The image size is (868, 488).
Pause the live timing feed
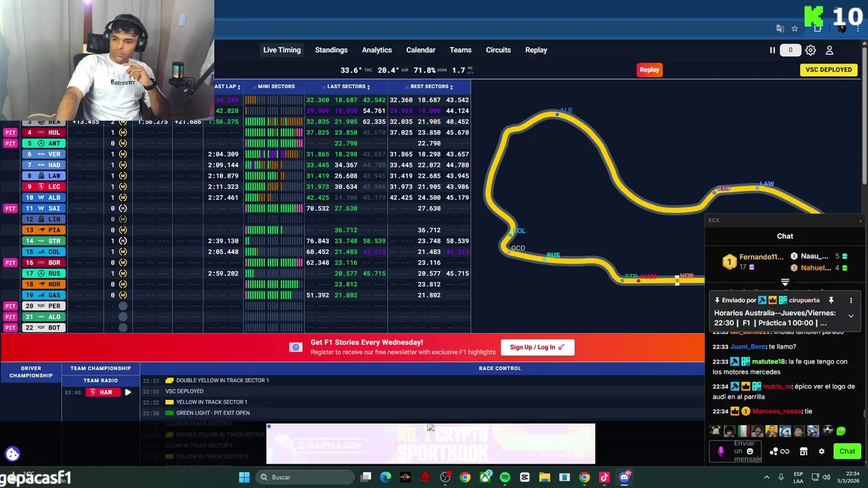pos(772,50)
